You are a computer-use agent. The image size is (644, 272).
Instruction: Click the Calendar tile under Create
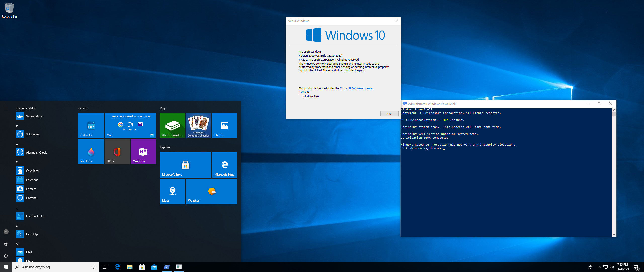[x=91, y=126]
